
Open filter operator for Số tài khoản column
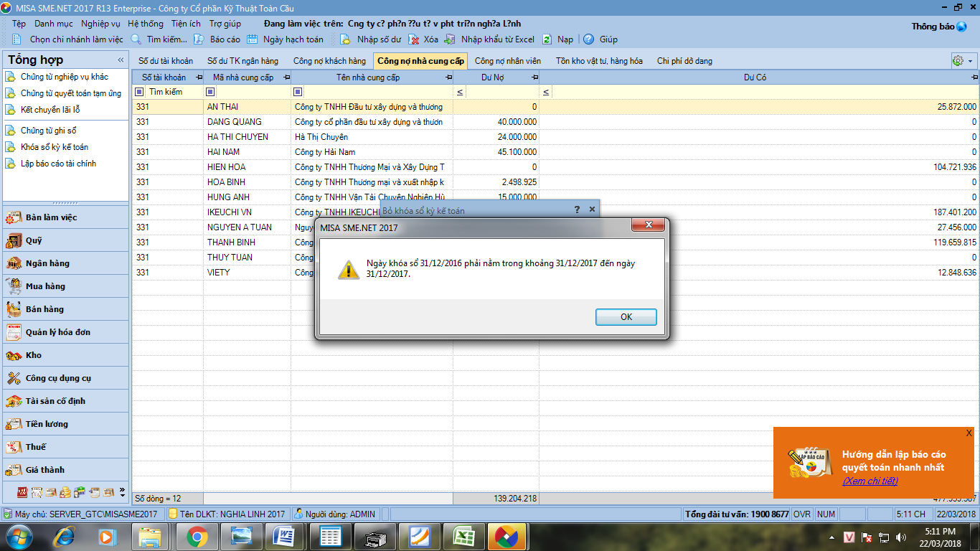coord(140,92)
